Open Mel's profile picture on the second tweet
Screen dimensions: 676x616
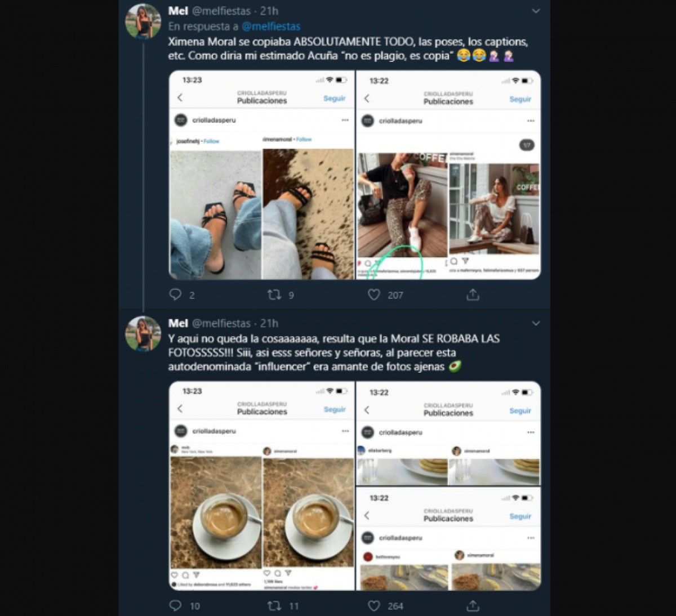coord(143,333)
